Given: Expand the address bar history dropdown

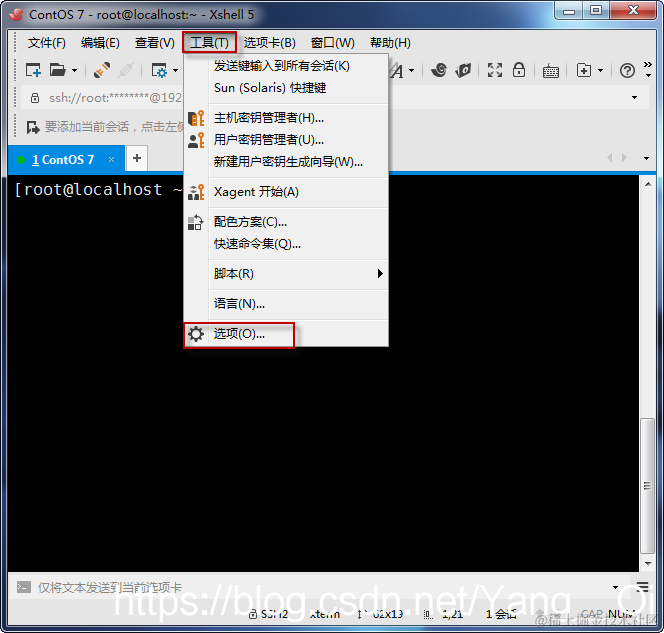Looking at the screenshot, I should pyautogui.click(x=634, y=98).
